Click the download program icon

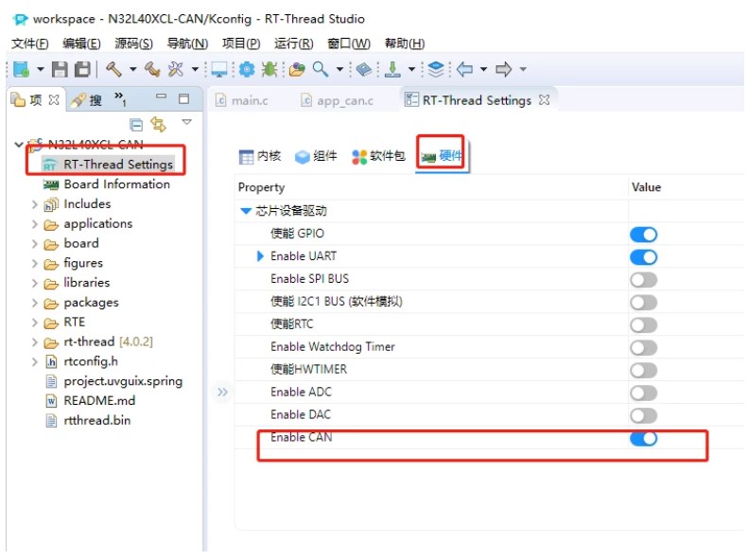(392, 70)
